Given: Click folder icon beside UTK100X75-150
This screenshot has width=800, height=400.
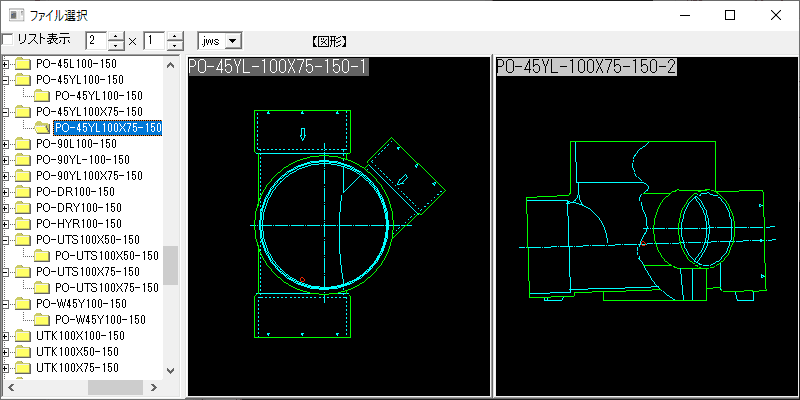Looking at the screenshot, I should [x=22, y=368].
